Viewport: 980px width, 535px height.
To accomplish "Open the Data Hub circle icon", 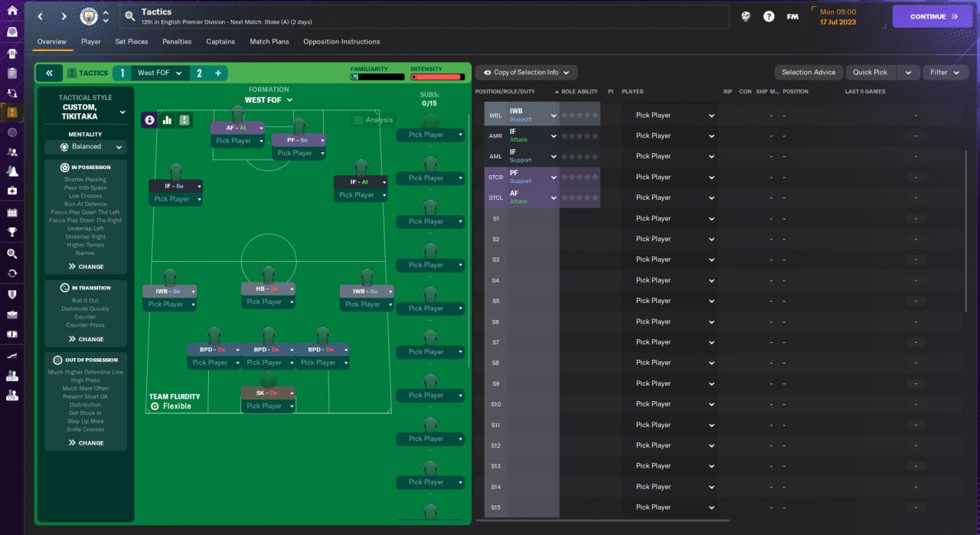I will tap(11, 132).
